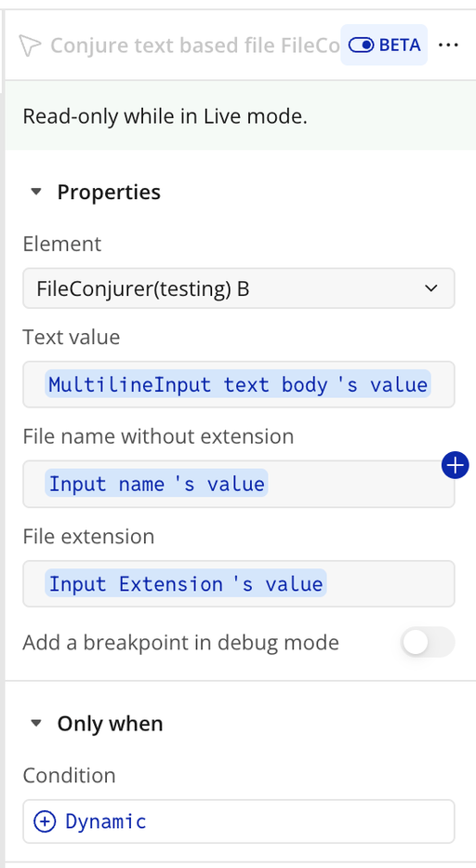The height and width of the screenshot is (868, 476).
Task: Collapse the Properties section triangle
Action: click(x=36, y=192)
